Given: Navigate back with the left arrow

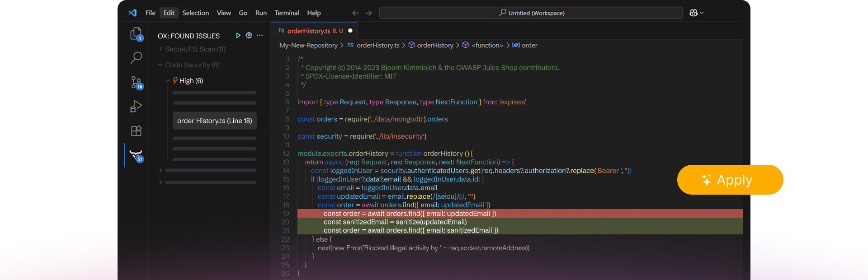Looking at the screenshot, I should (x=355, y=13).
